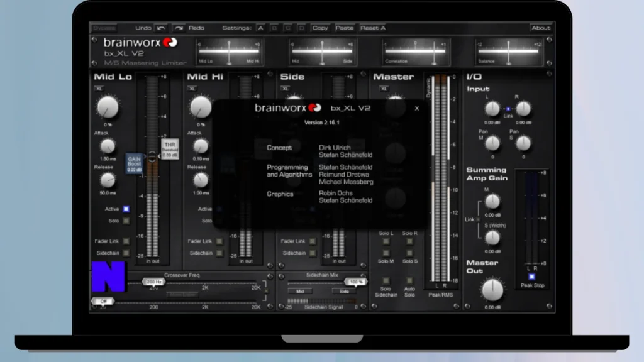Click the Mid / Side balance meter
This screenshot has height=362, width=644.
[x=322, y=52]
